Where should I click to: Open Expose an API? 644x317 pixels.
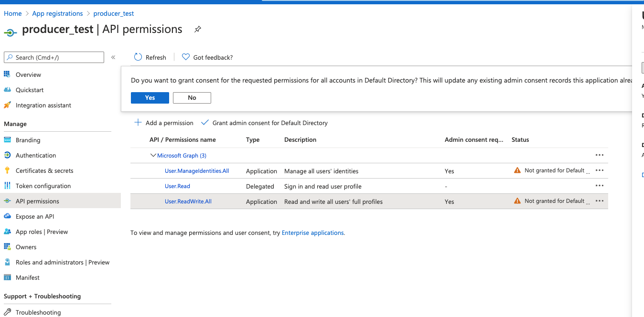click(x=35, y=216)
